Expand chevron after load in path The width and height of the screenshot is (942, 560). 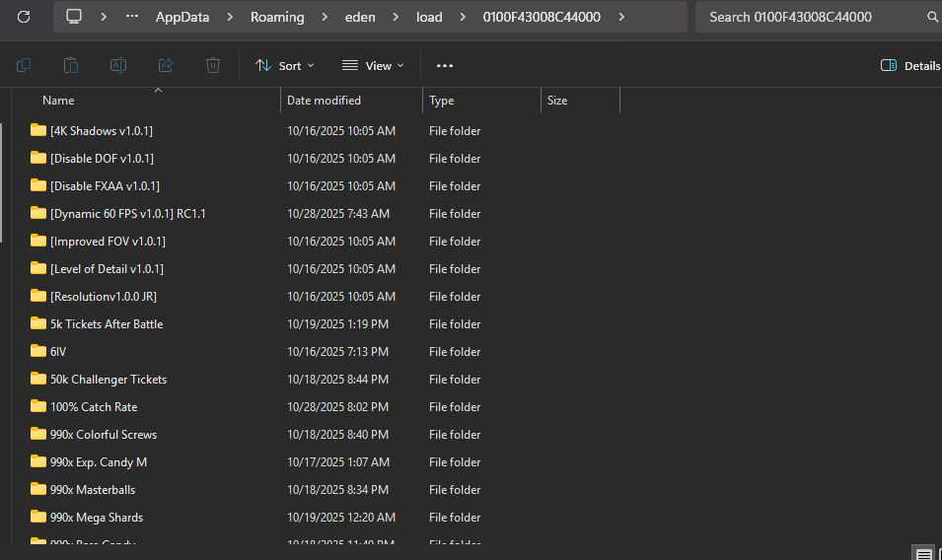coord(463,17)
